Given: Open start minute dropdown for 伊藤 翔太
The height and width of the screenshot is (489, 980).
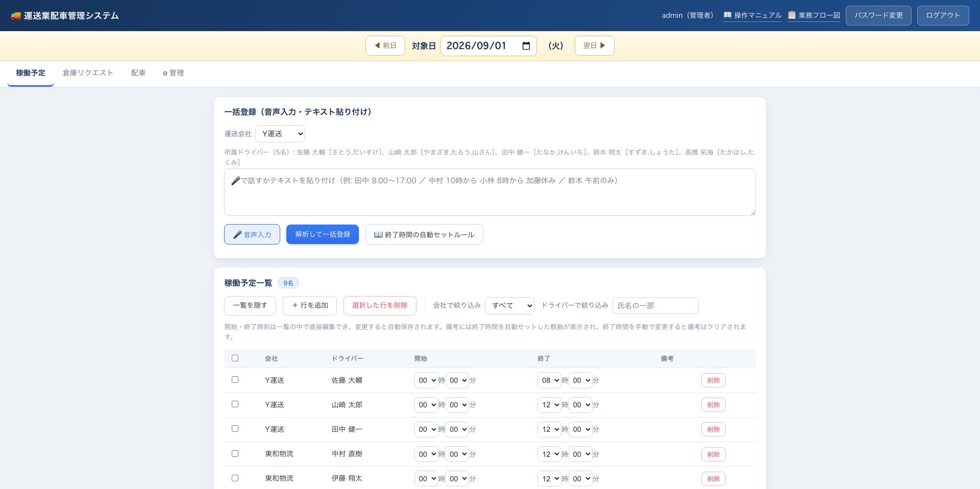Looking at the screenshot, I should (457, 479).
